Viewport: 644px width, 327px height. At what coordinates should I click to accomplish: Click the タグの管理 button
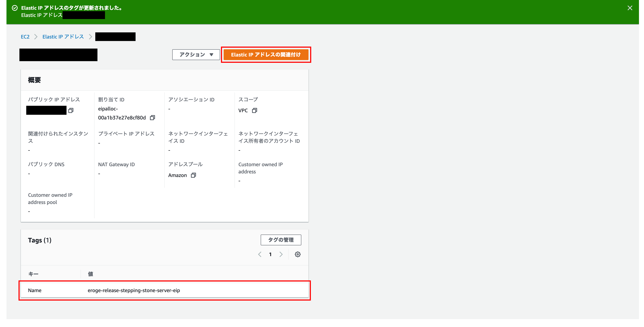tap(281, 240)
